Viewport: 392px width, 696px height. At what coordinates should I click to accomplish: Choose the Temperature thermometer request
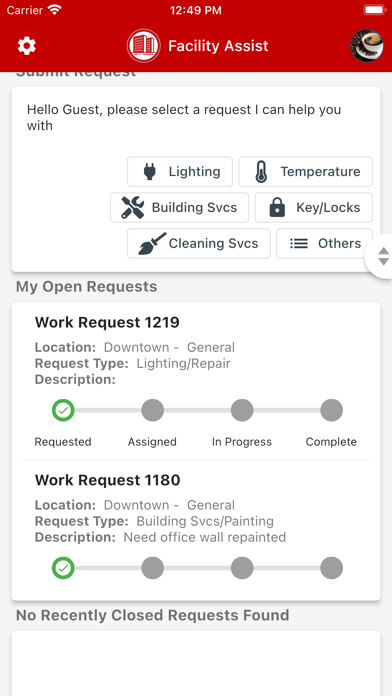[305, 171]
